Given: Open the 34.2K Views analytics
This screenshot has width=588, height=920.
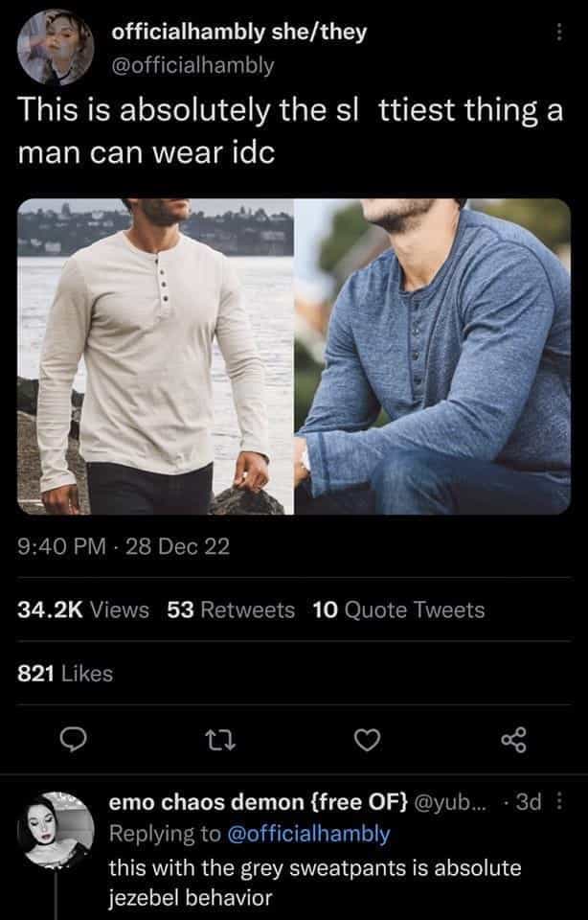Looking at the screenshot, I should coord(83,609).
